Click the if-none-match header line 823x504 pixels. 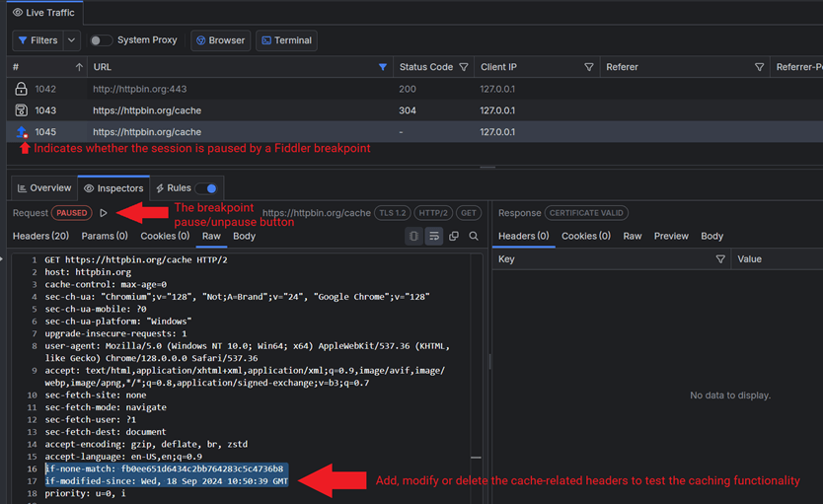click(164, 468)
